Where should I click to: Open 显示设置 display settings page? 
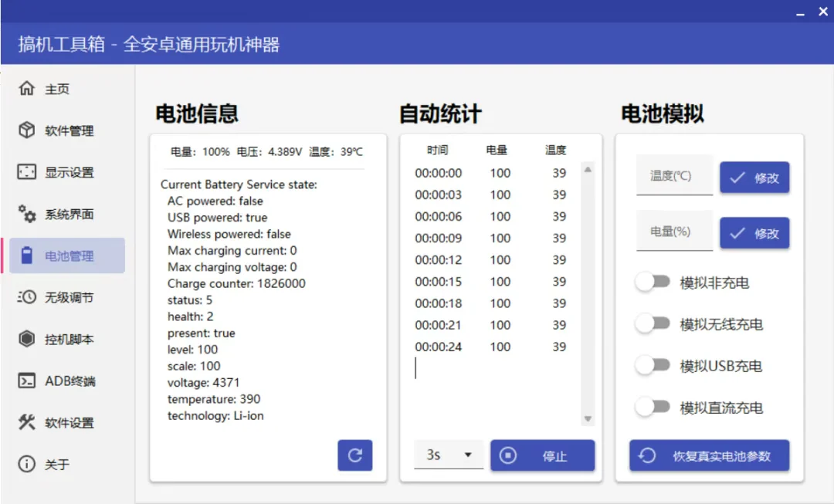[x=58, y=172]
